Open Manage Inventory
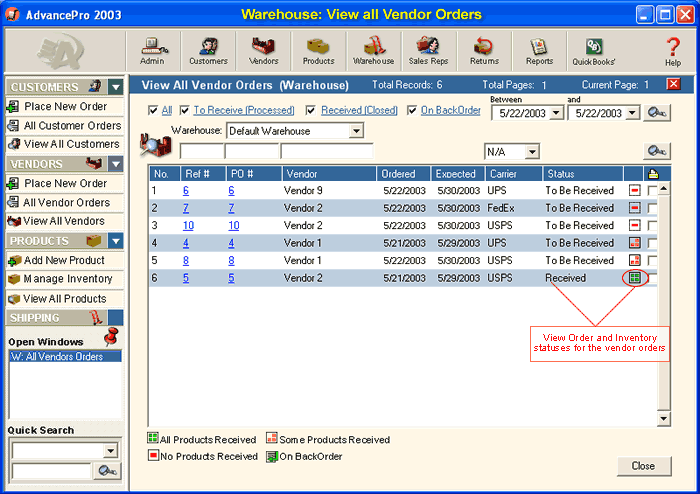This screenshot has height=494, width=700. (65, 279)
